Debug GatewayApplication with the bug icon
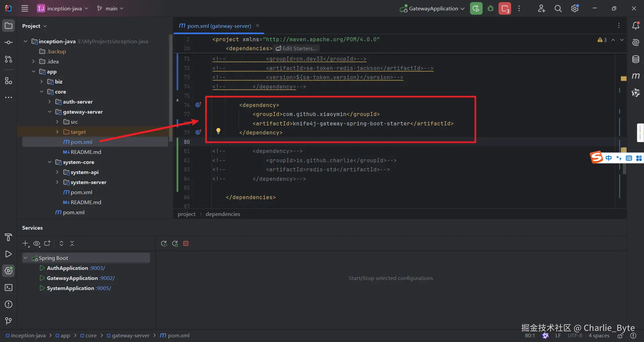The image size is (644, 342). 490,8
